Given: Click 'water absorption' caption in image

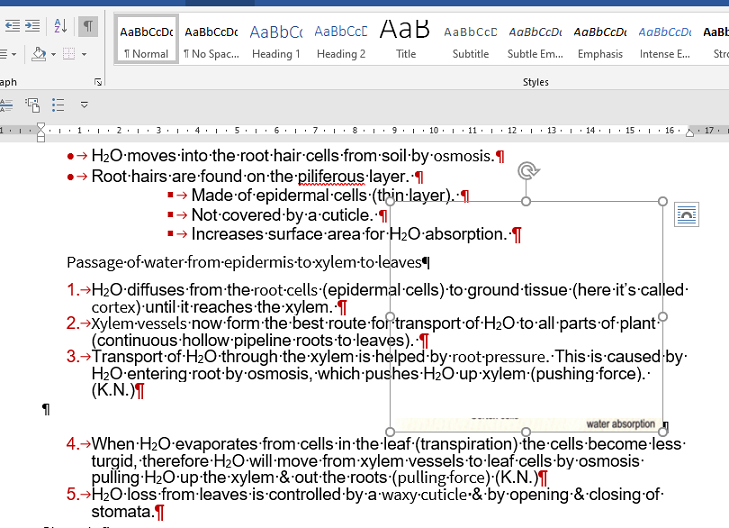Looking at the screenshot, I should pos(620,424).
